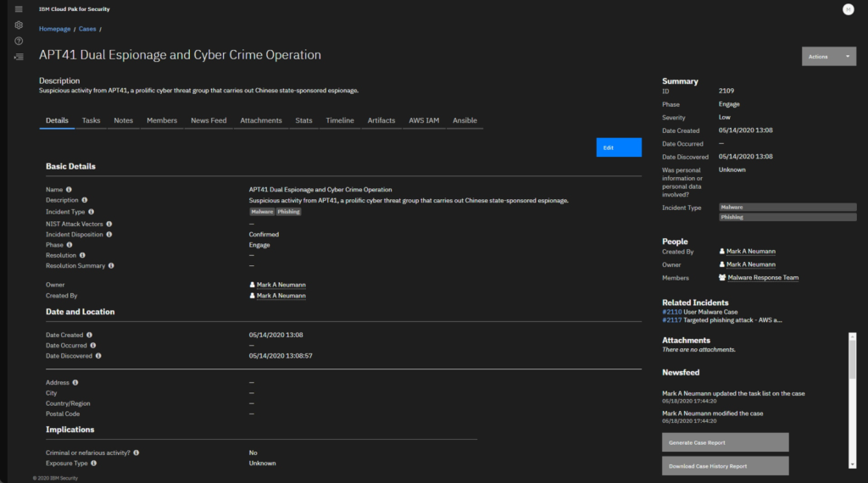868x483 pixels.
Task: Open Created By Mark A Neumann link in Details
Action: [281, 296]
